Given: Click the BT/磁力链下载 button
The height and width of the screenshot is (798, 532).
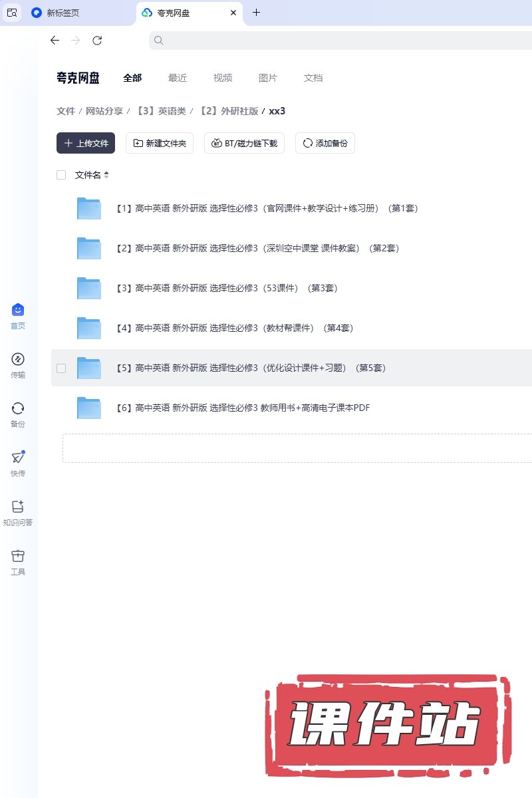Looking at the screenshot, I should [244, 143].
